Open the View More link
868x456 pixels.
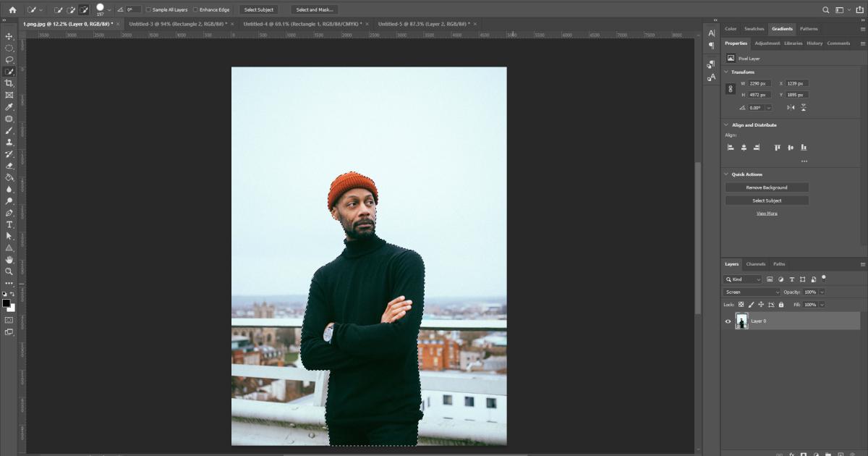[x=767, y=214]
